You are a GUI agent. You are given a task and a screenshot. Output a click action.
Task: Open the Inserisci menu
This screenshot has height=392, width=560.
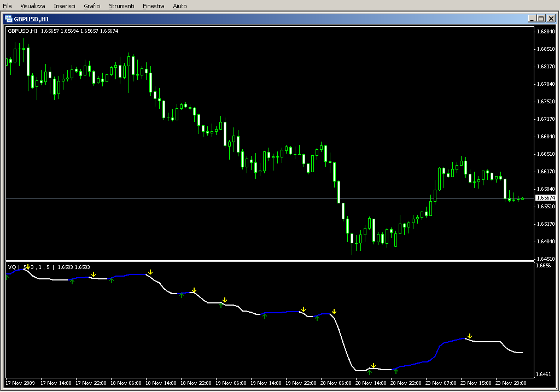65,6
